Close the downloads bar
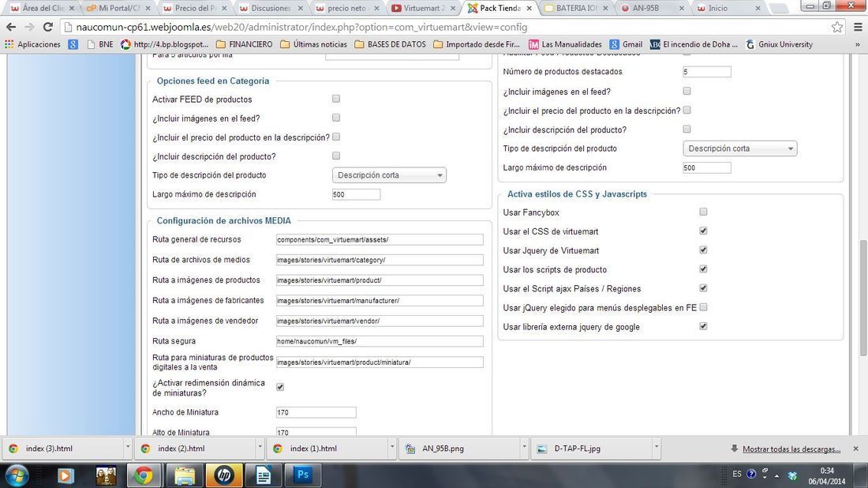This screenshot has width=868, height=488. 856,449
